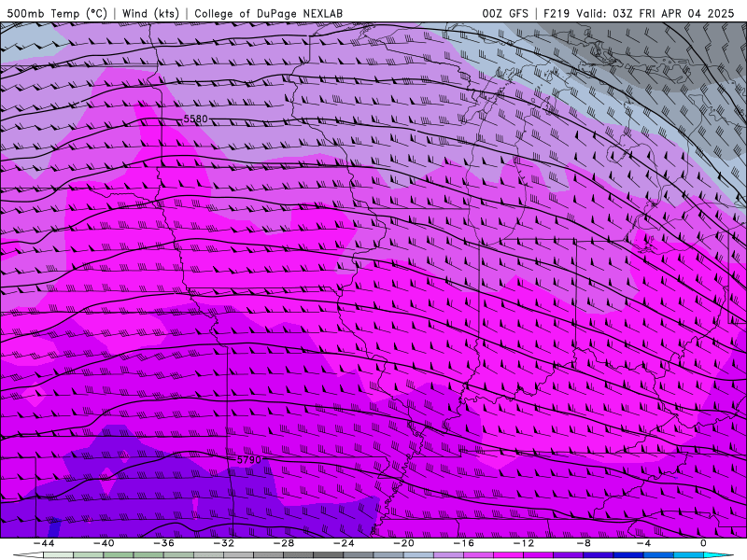Click the -12 legend value
The height and width of the screenshot is (560, 747).
tap(524, 543)
